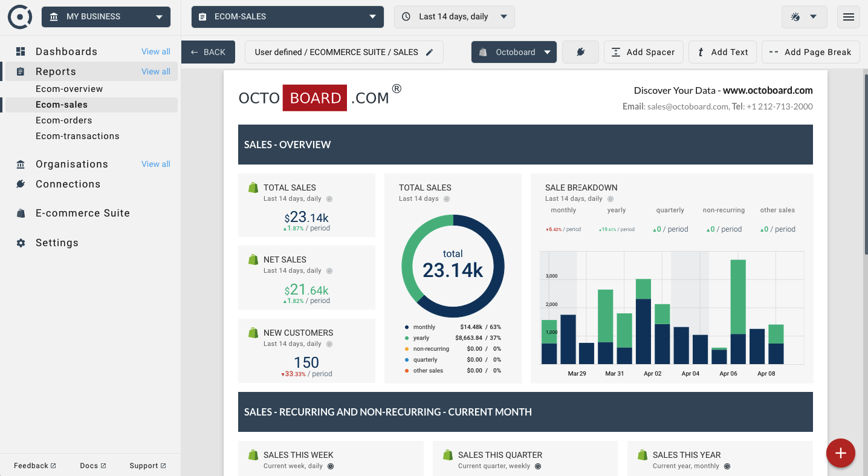
Task: Select Ecom-sales report in sidebar
Action: 62,105
